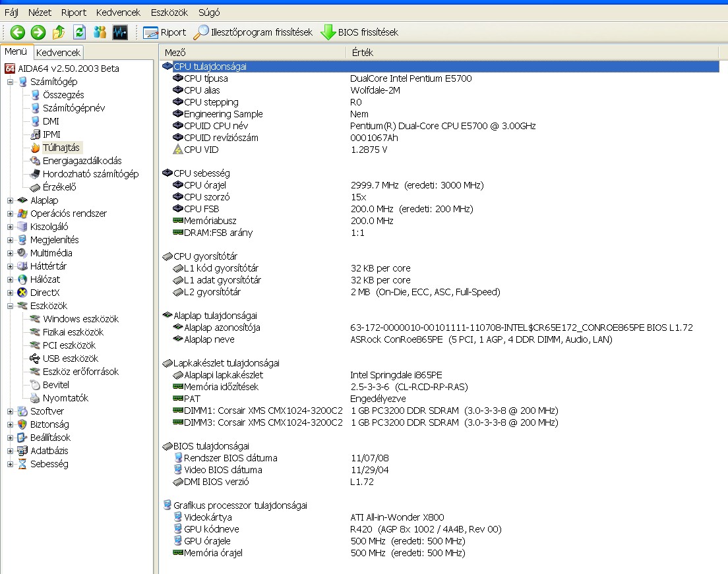Image resolution: width=728 pixels, height=574 pixels.
Task: Click the Érzékelő sensor icon
Action: pyautogui.click(x=36, y=187)
